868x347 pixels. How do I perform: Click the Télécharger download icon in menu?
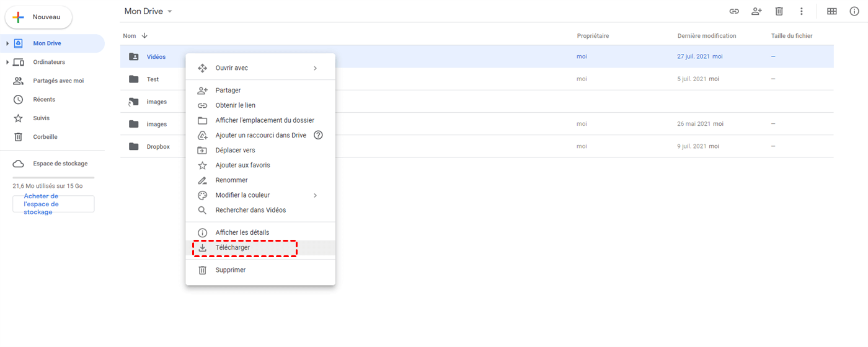pyautogui.click(x=202, y=247)
